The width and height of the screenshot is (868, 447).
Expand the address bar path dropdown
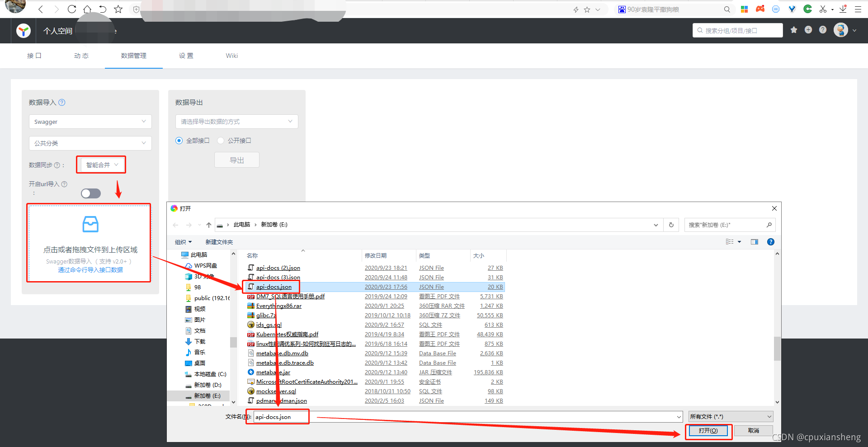coord(656,225)
